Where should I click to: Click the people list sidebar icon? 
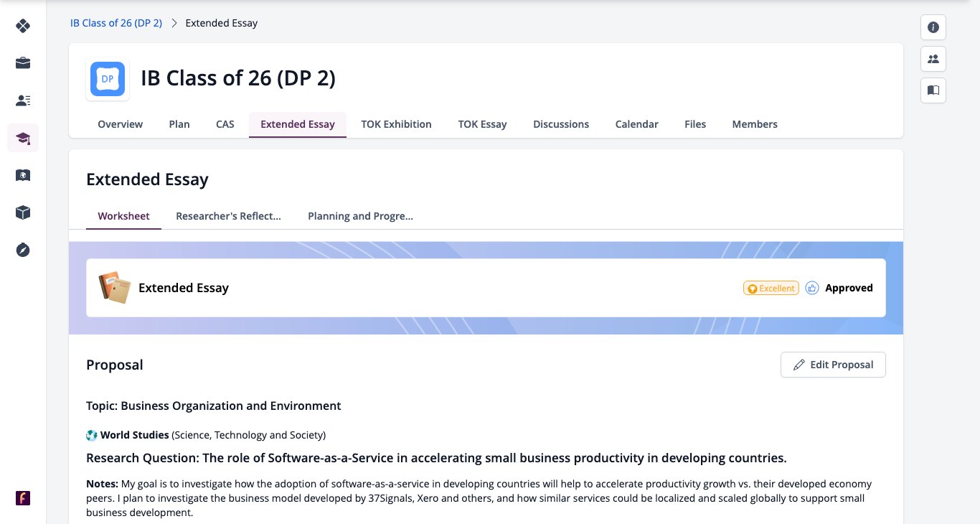pyautogui.click(x=23, y=100)
